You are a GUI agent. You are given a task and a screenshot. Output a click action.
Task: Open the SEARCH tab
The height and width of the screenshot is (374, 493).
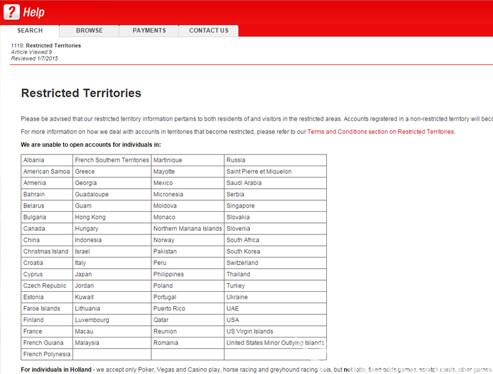point(30,30)
